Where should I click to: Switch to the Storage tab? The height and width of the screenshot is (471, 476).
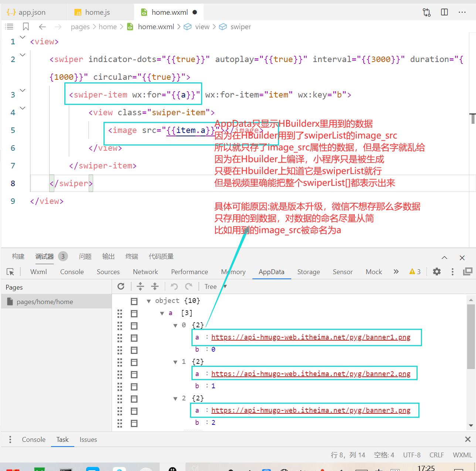[x=309, y=272]
